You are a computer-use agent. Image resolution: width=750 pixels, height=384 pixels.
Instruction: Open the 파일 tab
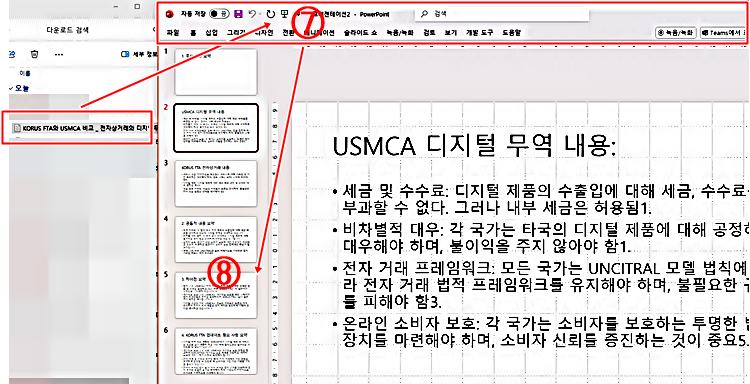point(172,33)
